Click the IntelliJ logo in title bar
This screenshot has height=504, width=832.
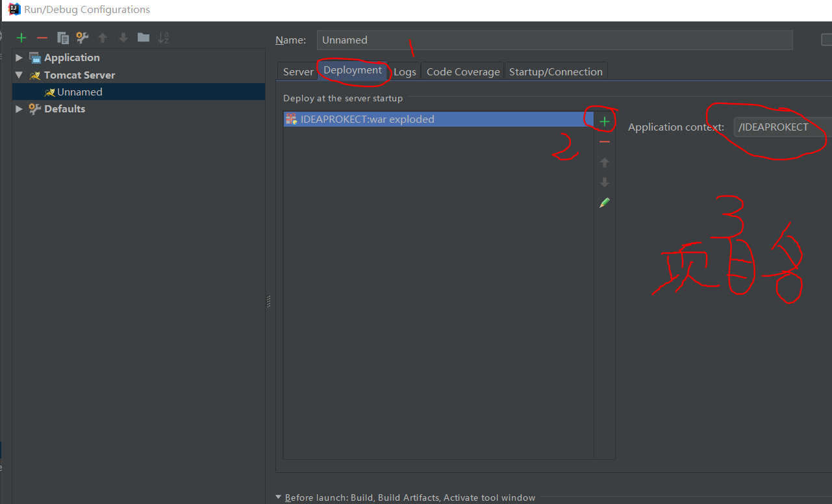pos(13,9)
